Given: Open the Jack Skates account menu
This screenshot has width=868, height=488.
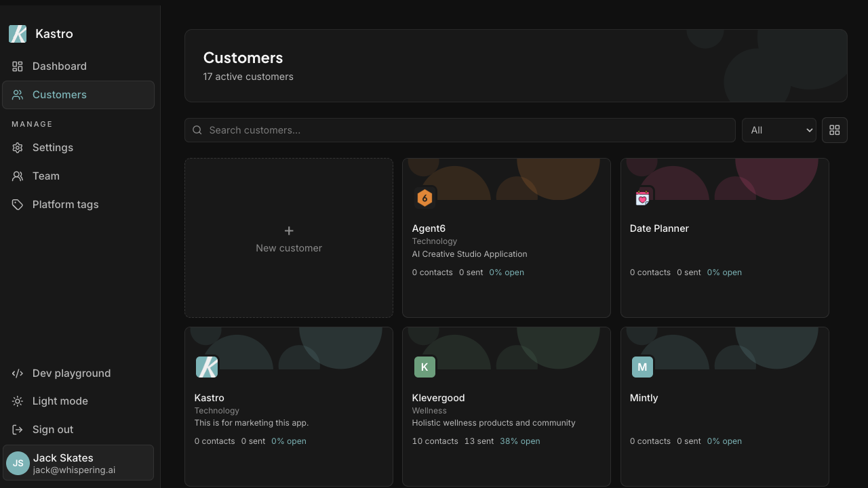Looking at the screenshot, I should click(79, 463).
